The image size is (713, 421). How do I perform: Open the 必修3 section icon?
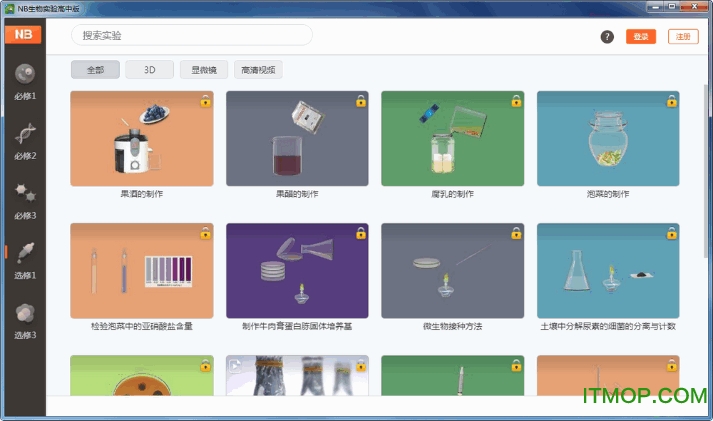(25, 193)
